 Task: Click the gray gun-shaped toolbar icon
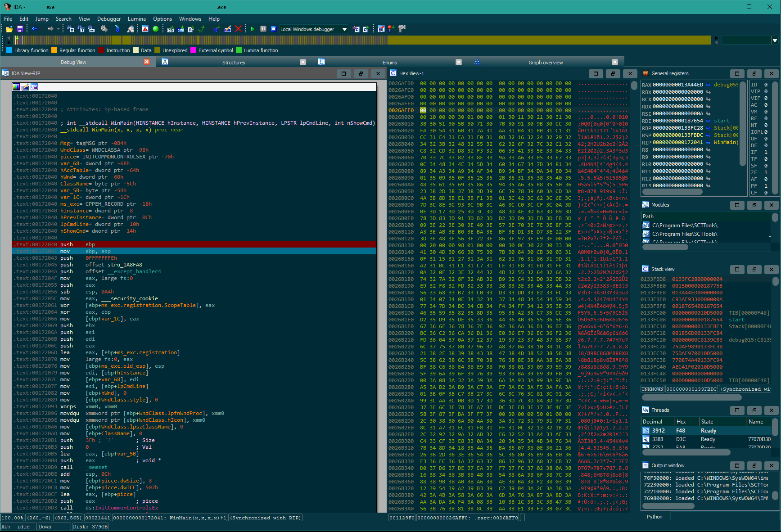coord(402,29)
